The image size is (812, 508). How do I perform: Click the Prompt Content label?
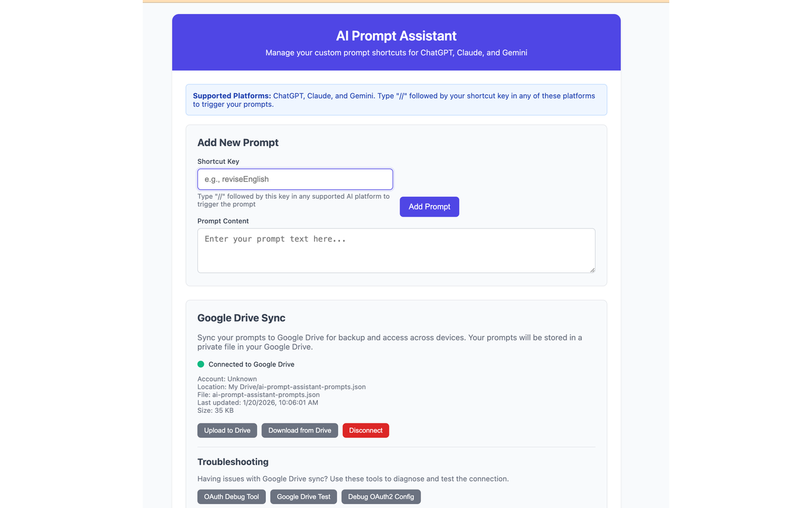[x=223, y=221]
